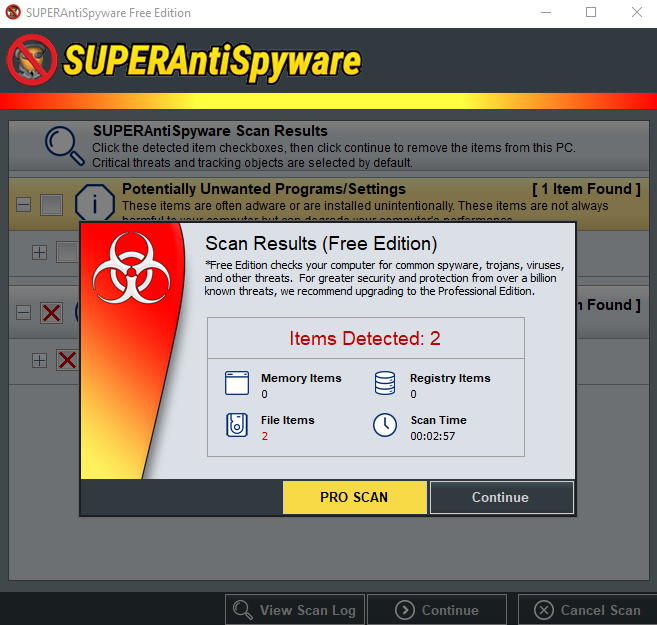The height and width of the screenshot is (625, 657).
Task: Click the [ 1 Item Found ] label
Action: coord(586,189)
